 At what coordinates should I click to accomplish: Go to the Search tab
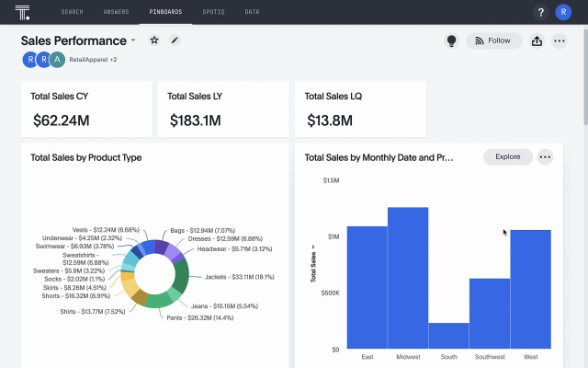tap(73, 12)
